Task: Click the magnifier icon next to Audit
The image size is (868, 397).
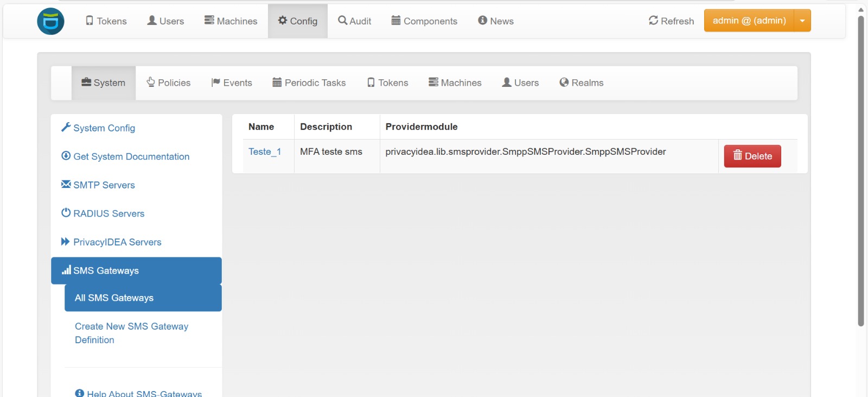Action: (x=342, y=21)
